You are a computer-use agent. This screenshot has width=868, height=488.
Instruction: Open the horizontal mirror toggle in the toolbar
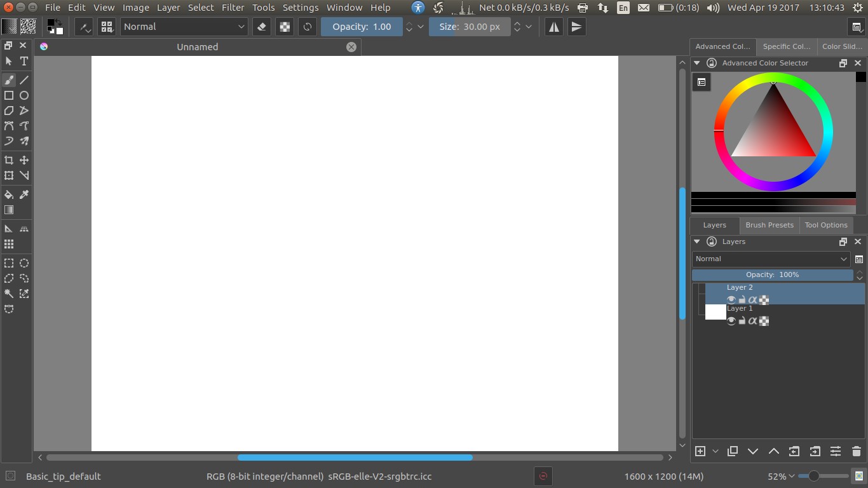553,27
